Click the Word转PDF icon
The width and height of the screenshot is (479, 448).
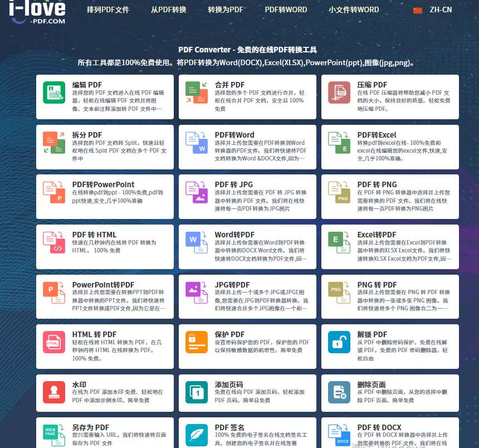[x=197, y=242]
